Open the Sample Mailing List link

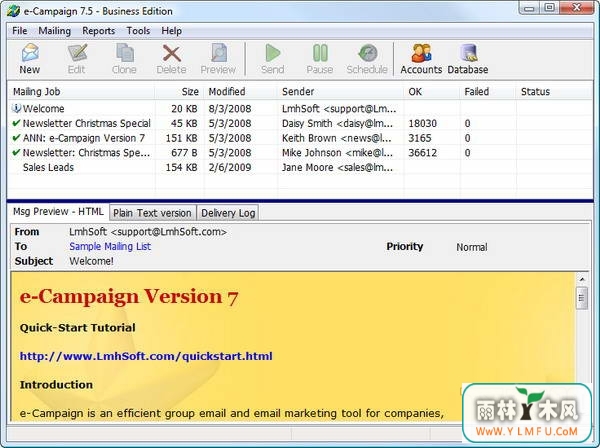pos(110,246)
